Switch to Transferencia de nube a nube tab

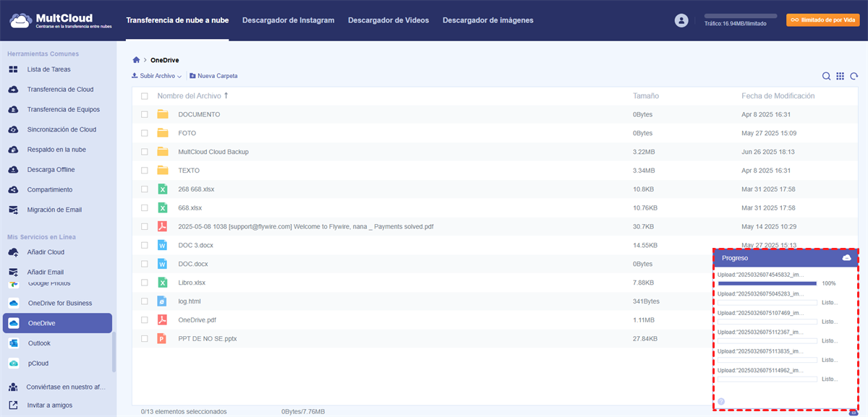click(x=177, y=20)
